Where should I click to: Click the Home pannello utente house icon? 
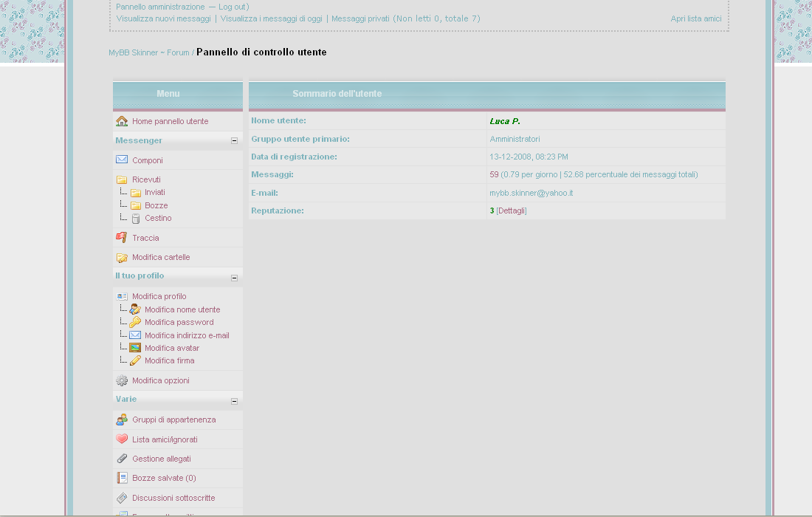(122, 121)
